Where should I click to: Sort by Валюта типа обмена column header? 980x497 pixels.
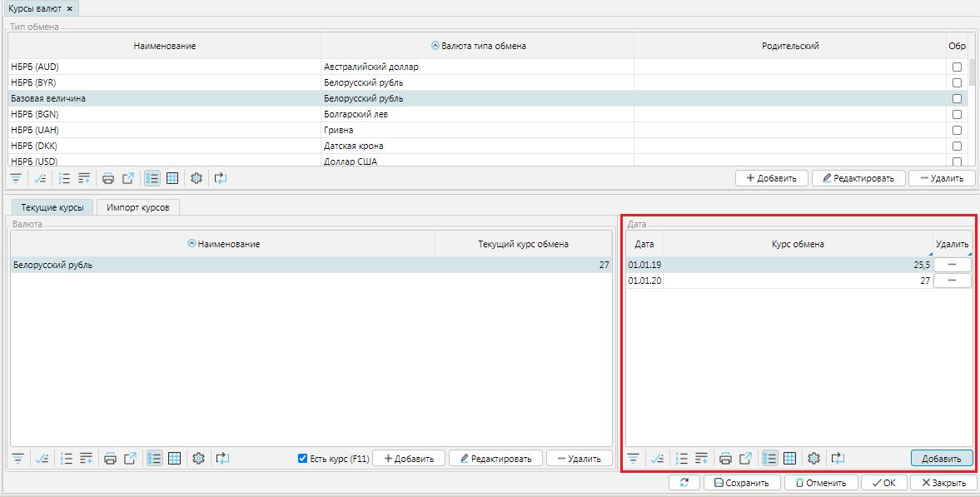pos(478,46)
